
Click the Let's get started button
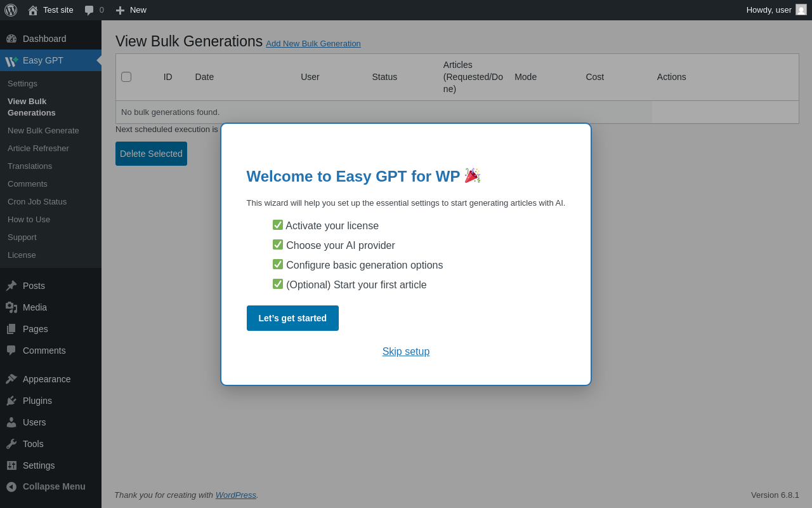pyautogui.click(x=292, y=318)
